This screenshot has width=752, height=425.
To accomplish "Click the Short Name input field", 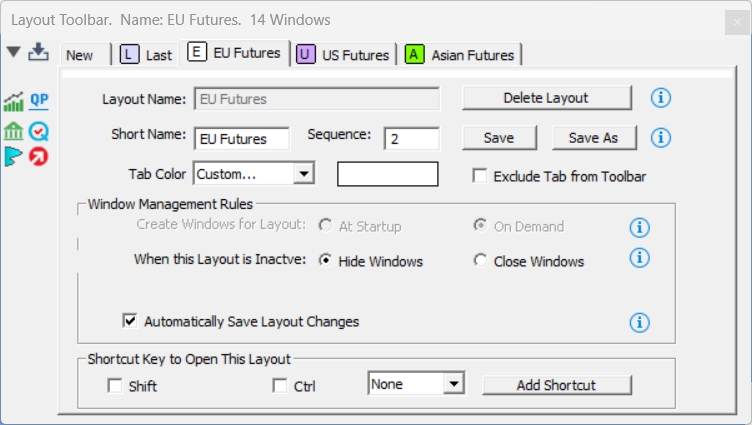I will point(241,138).
